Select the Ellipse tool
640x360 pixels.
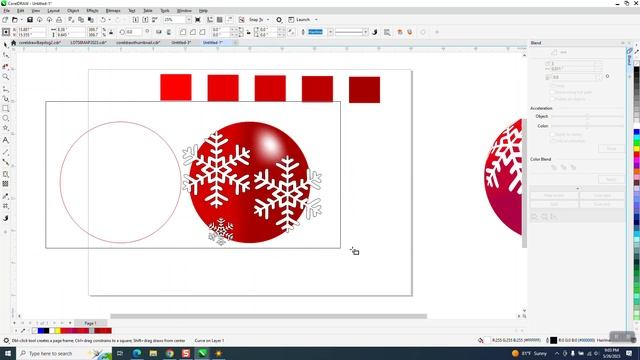(5, 118)
